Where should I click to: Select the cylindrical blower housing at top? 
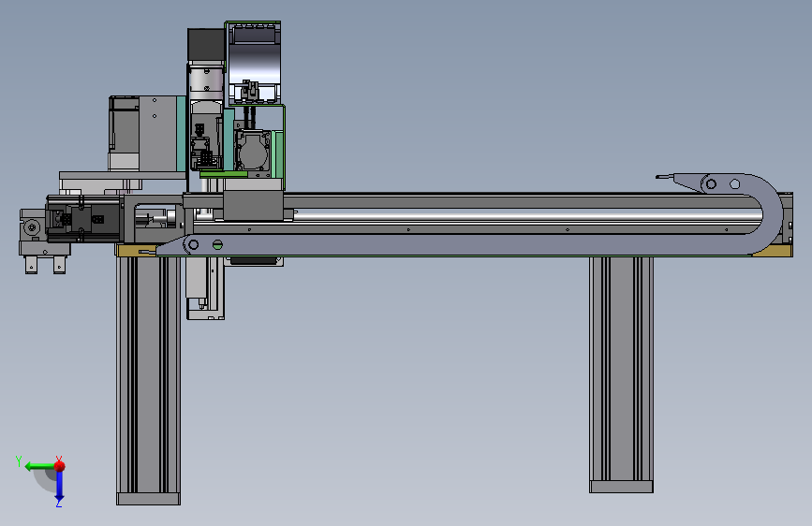click(254, 62)
